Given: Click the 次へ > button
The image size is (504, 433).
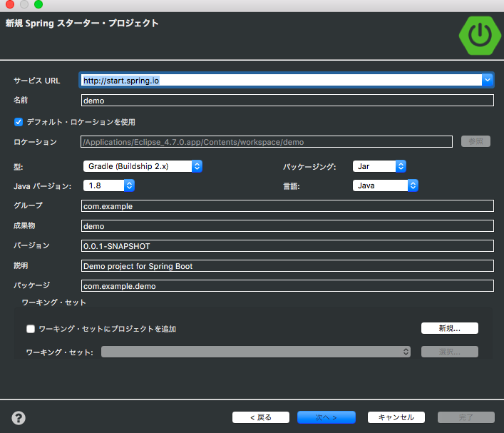Looking at the screenshot, I should 326,417.
